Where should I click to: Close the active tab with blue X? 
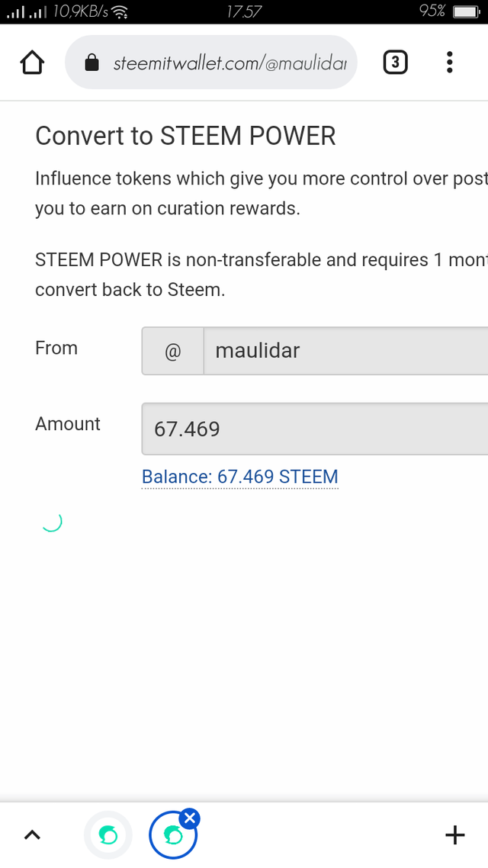click(x=190, y=819)
